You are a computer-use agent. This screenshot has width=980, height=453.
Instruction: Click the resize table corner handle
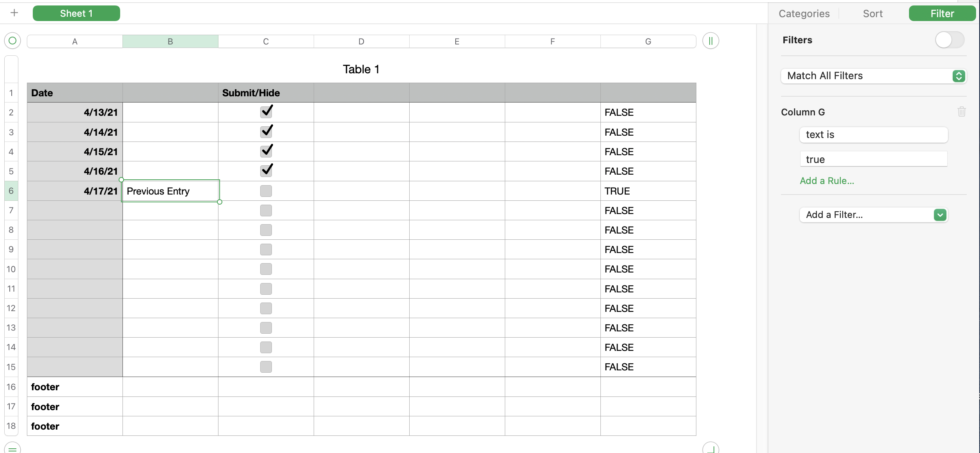coord(710,448)
